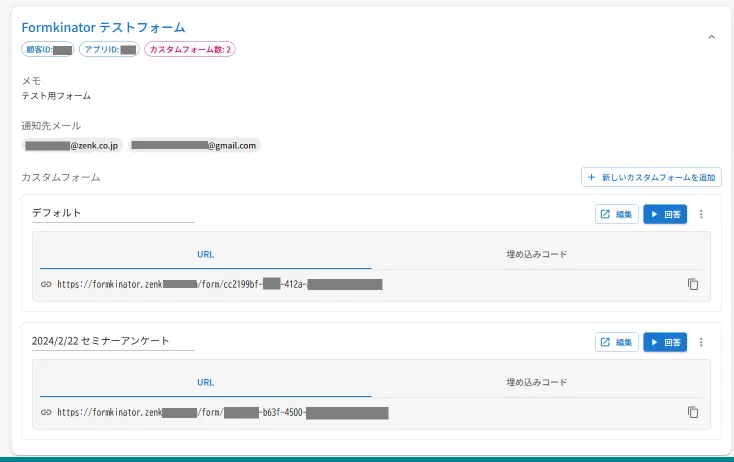Answer the デフォルト form
734x462 pixels.
[665, 214]
